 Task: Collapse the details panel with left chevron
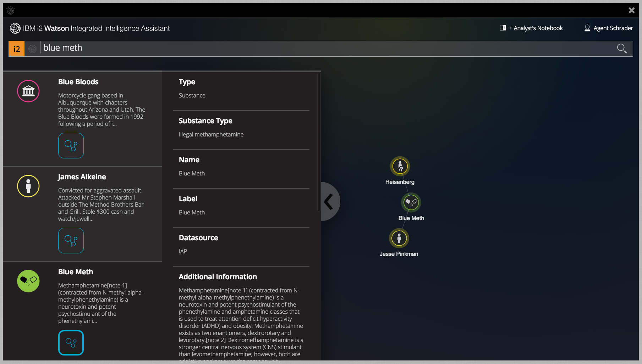tap(330, 201)
